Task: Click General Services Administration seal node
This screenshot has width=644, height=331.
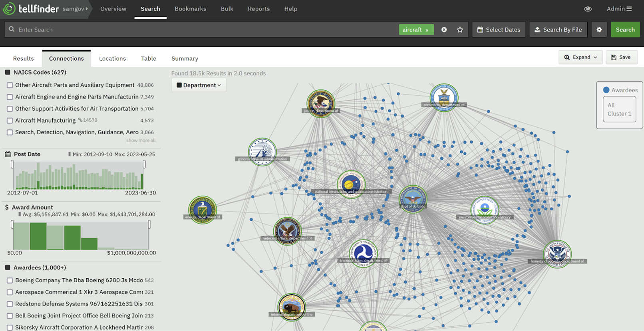Action: (262, 152)
